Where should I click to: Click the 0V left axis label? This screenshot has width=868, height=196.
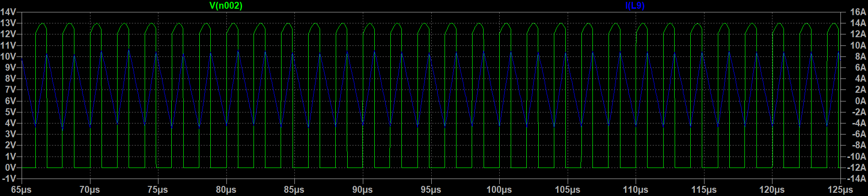[11, 168]
